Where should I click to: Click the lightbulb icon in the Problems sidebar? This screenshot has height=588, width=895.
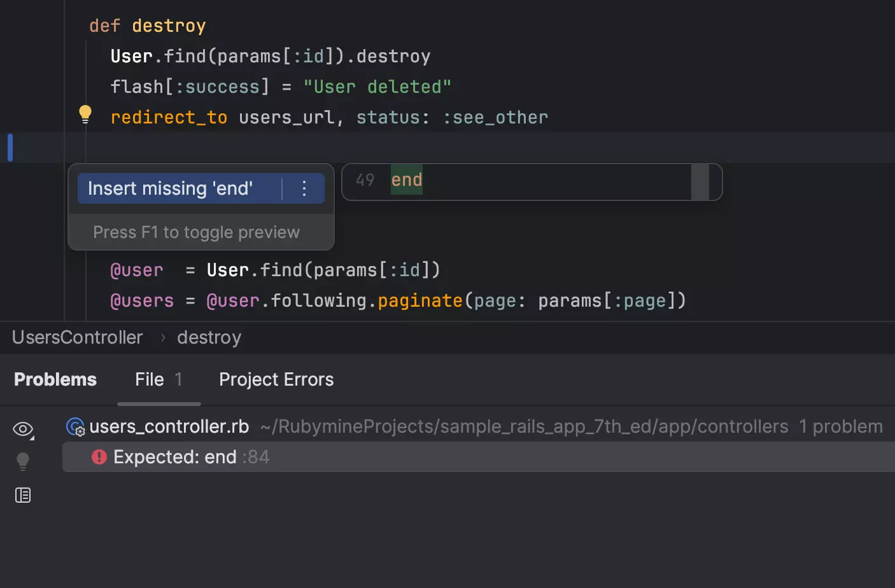pos(23,462)
